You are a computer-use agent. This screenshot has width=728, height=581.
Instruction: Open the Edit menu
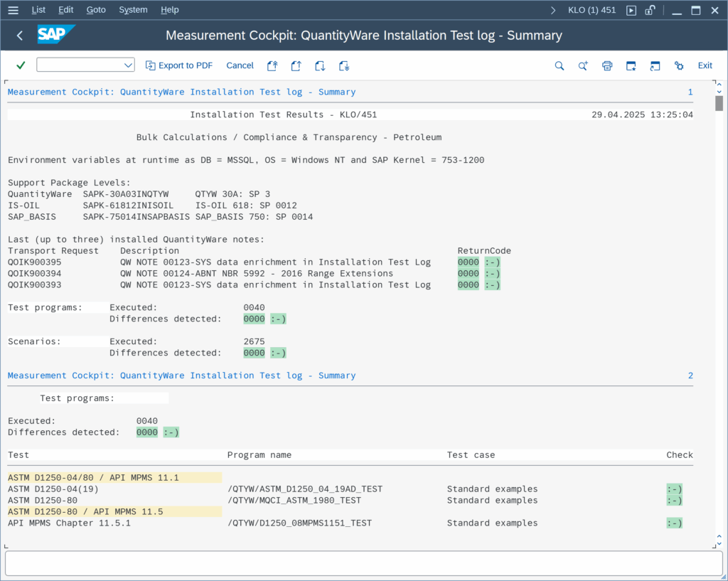click(66, 10)
